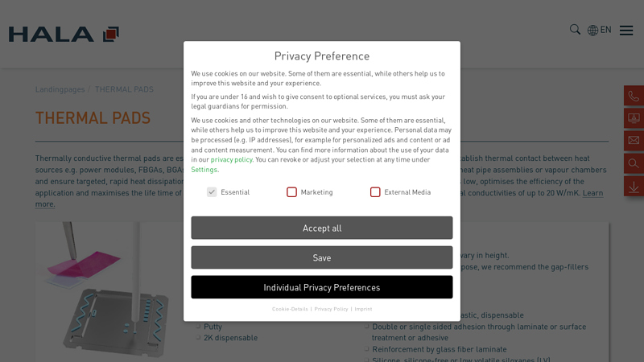Click the red sidebar search icon
Viewport: 644px width, 362px height.
(x=634, y=163)
